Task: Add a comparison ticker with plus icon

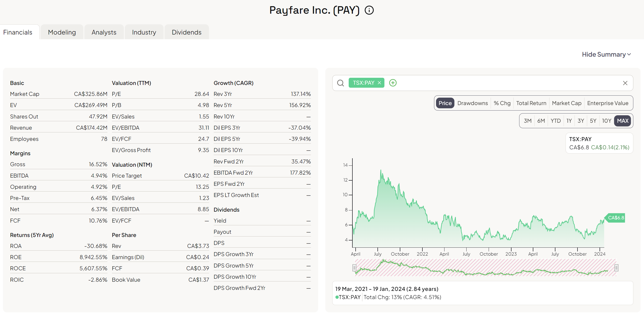Action: point(393,83)
